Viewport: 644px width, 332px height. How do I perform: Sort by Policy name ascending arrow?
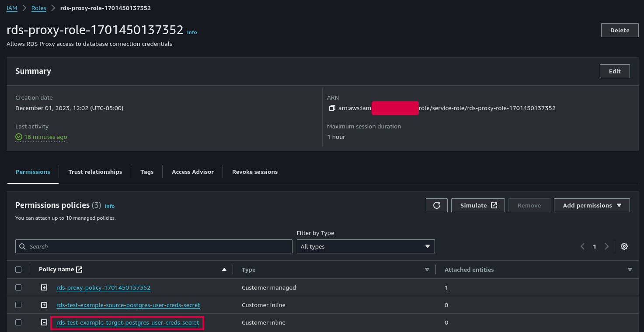pyautogui.click(x=224, y=270)
